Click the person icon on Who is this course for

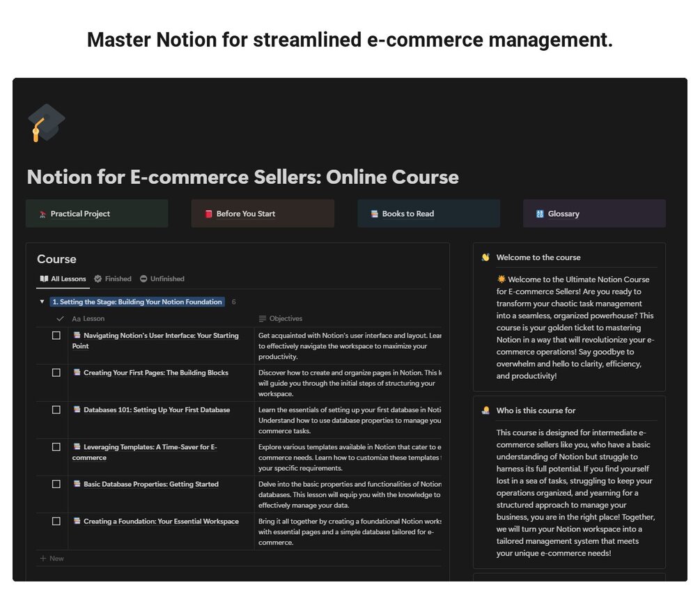pyautogui.click(x=485, y=411)
